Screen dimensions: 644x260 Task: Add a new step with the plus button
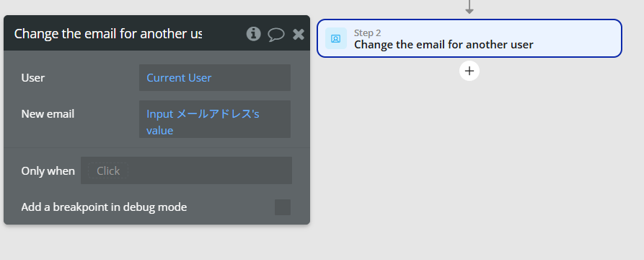(469, 71)
